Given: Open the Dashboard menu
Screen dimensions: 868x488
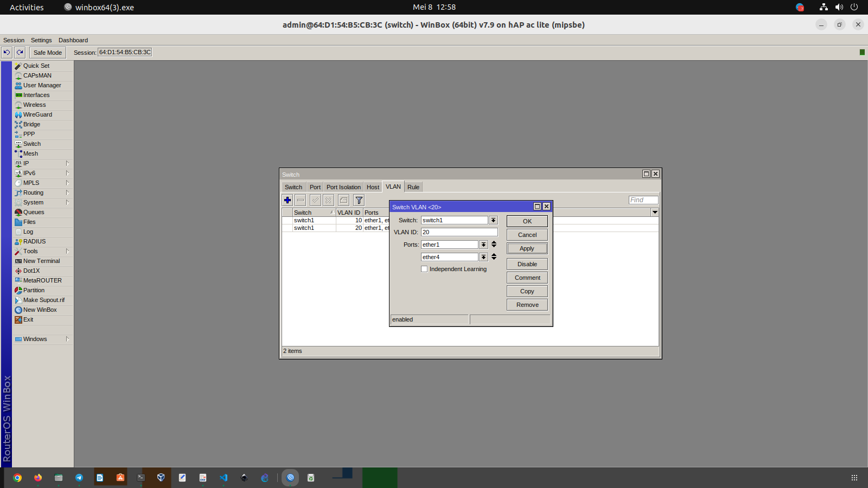Looking at the screenshot, I should point(73,40).
